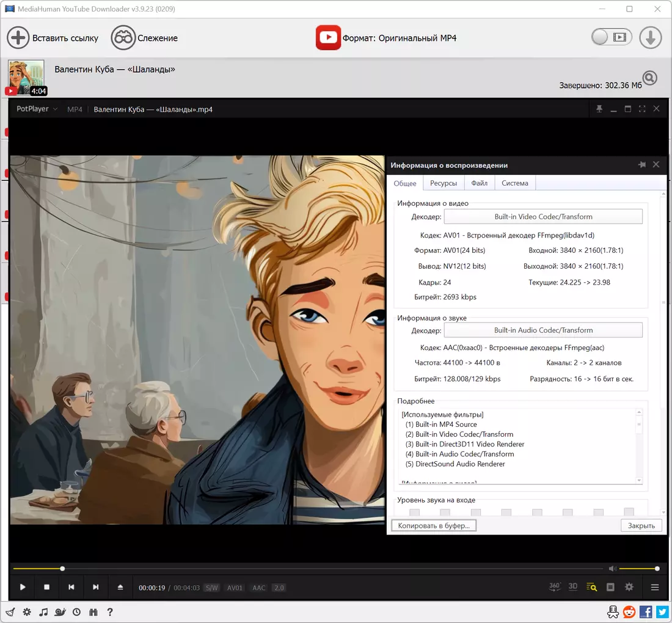672x623 pixels.
Task: Switch to the Ресурсы tab
Action: click(x=443, y=183)
